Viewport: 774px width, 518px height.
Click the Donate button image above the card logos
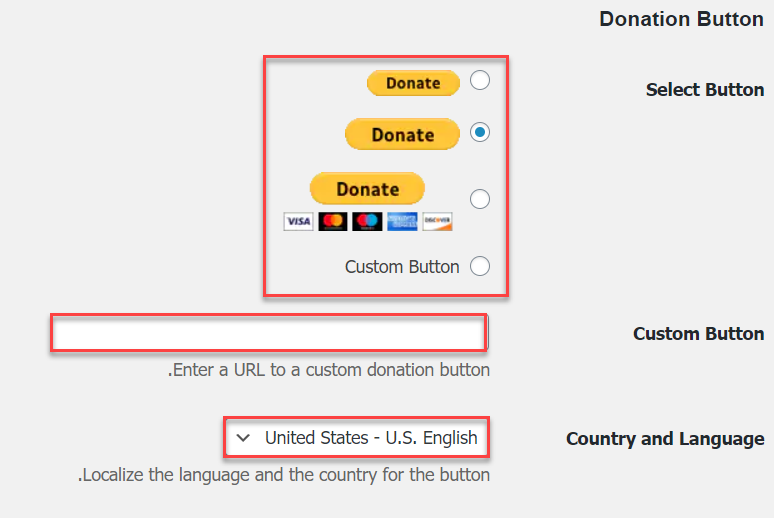click(367, 189)
